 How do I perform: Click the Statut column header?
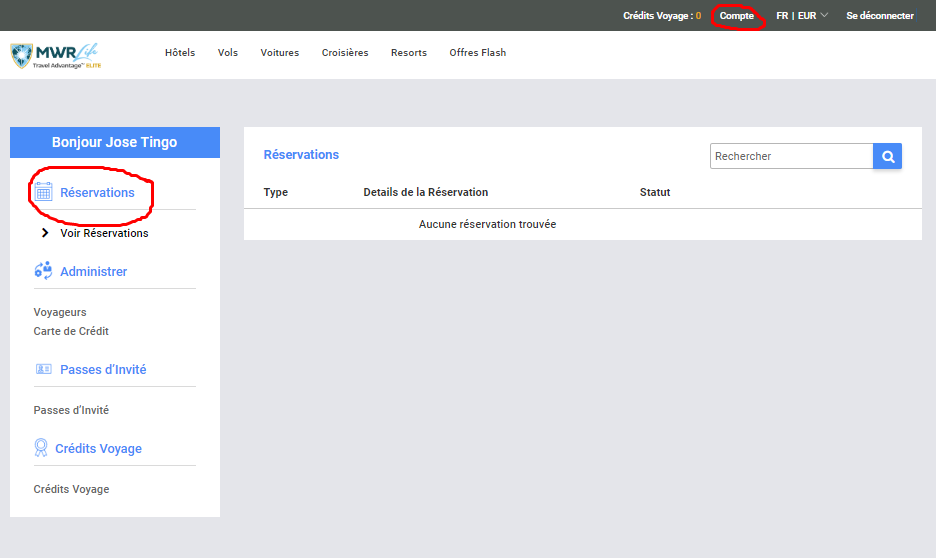[x=655, y=192]
